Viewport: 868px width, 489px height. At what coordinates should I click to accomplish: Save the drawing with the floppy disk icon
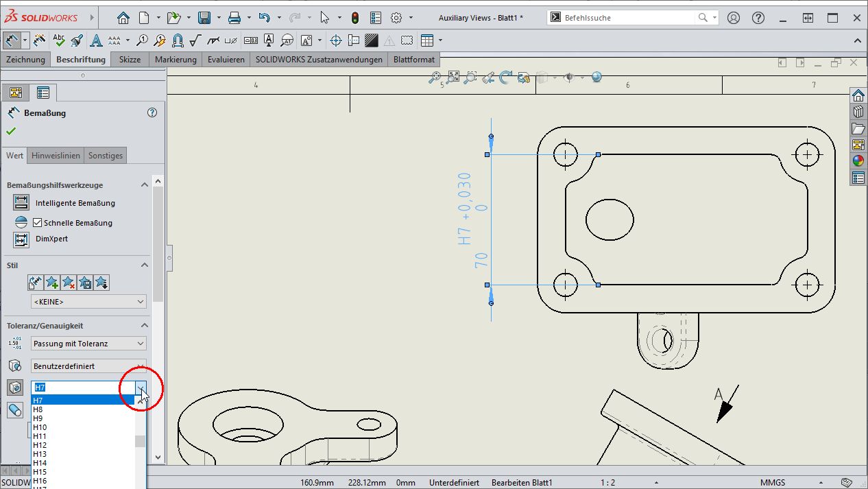click(204, 18)
